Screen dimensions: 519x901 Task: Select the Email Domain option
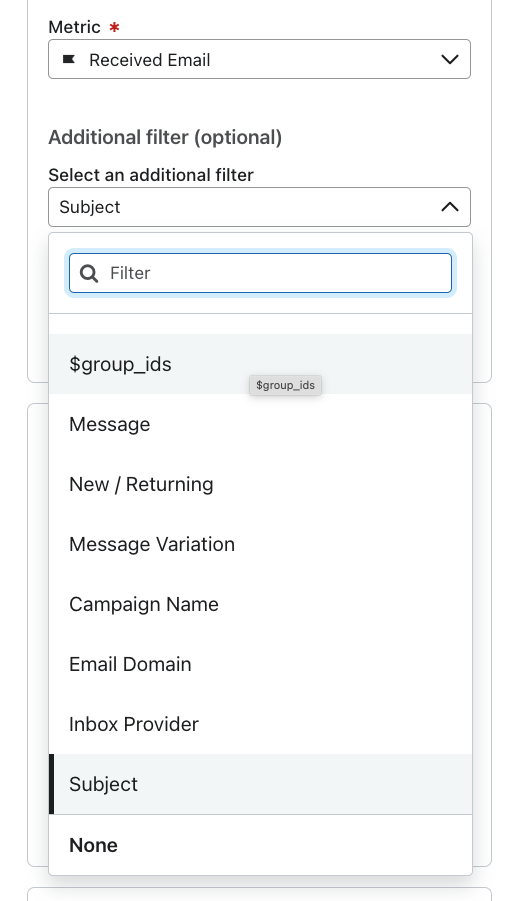point(260,664)
